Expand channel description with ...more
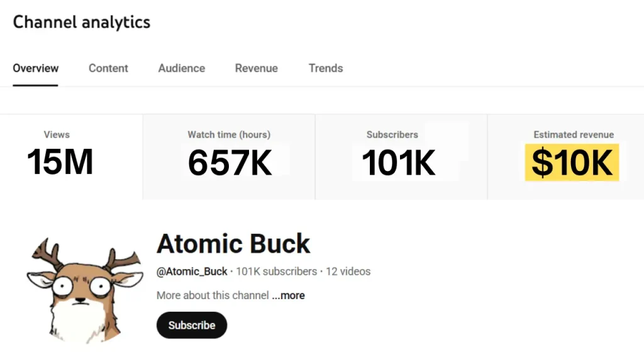The image size is (644, 362). tap(289, 295)
